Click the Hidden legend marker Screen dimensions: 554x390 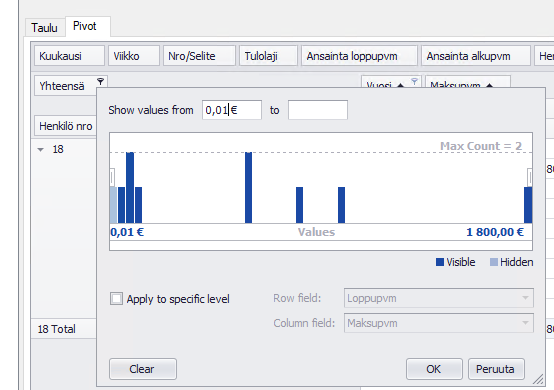(494, 262)
